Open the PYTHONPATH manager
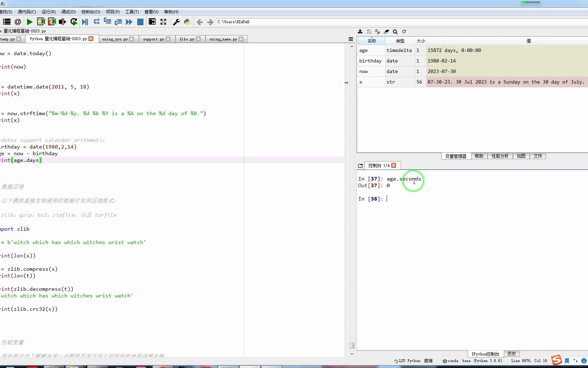The height and width of the screenshot is (368, 588). click(x=187, y=22)
